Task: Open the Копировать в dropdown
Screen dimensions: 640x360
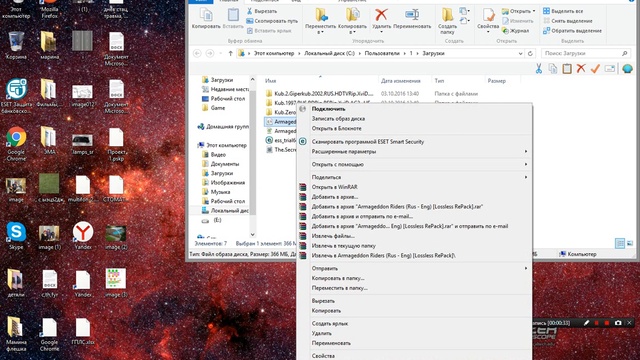Action: [x=353, y=21]
